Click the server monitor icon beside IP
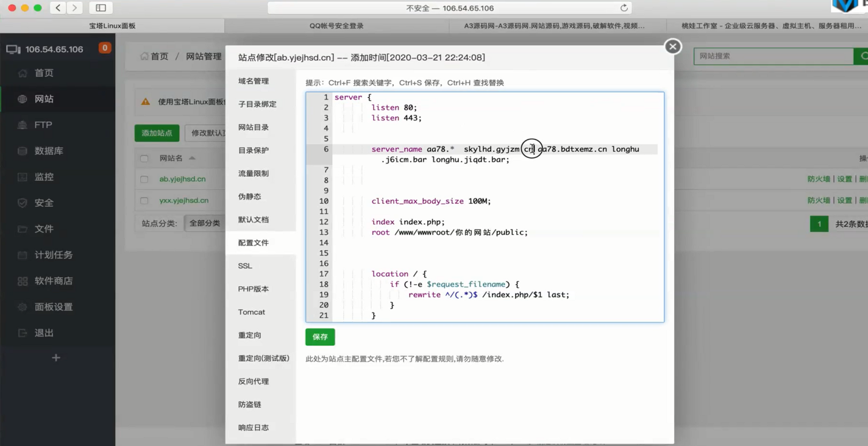The height and width of the screenshot is (446, 868). [13, 49]
